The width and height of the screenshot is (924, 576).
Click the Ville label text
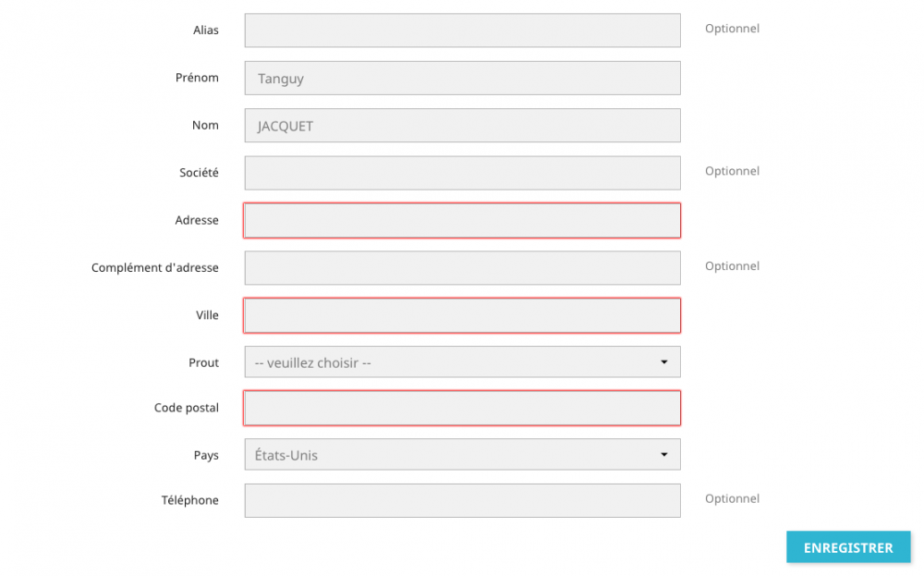207,315
